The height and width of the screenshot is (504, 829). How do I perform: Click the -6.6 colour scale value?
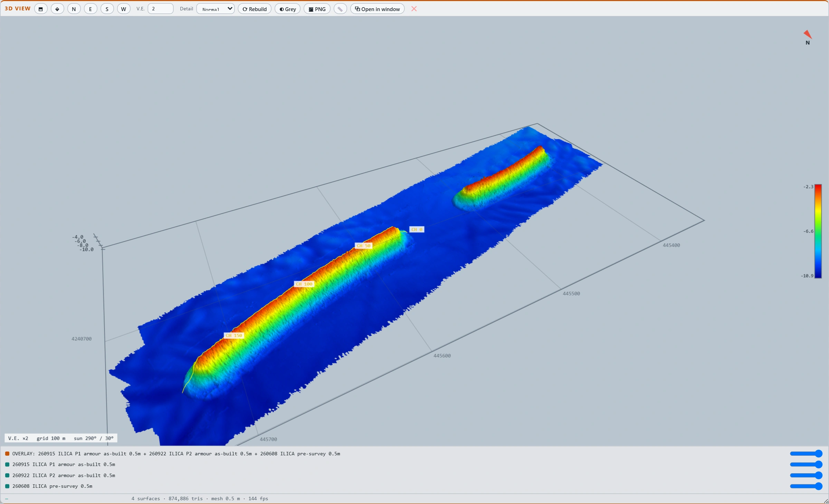tap(808, 231)
